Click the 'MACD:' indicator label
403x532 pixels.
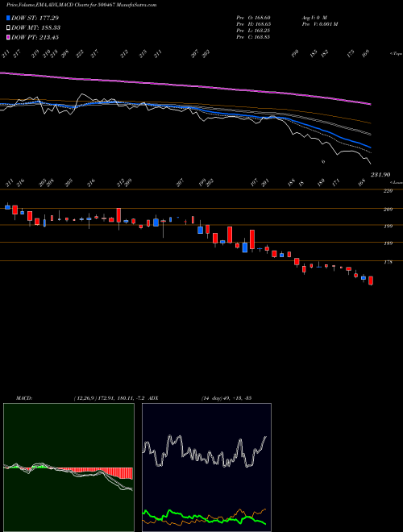pyautogui.click(x=24, y=398)
